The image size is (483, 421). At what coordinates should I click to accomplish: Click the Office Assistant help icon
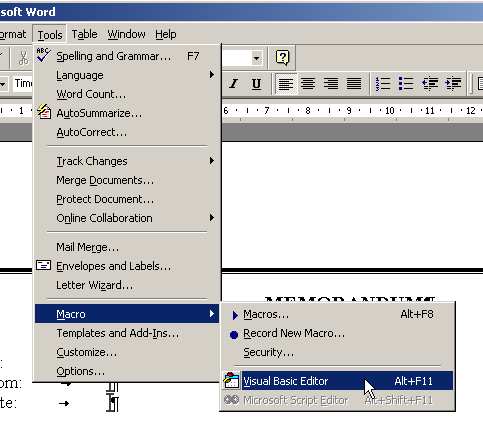tap(282, 58)
